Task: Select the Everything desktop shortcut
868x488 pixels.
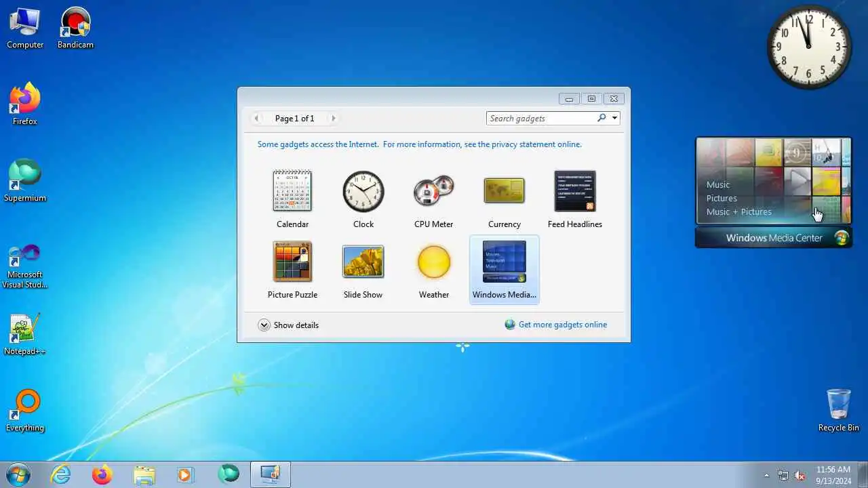Action: (x=25, y=411)
